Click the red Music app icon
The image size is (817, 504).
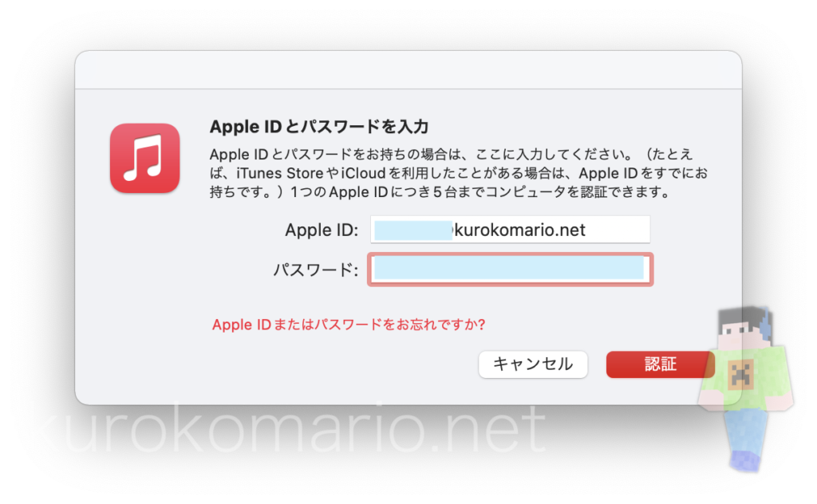point(145,158)
